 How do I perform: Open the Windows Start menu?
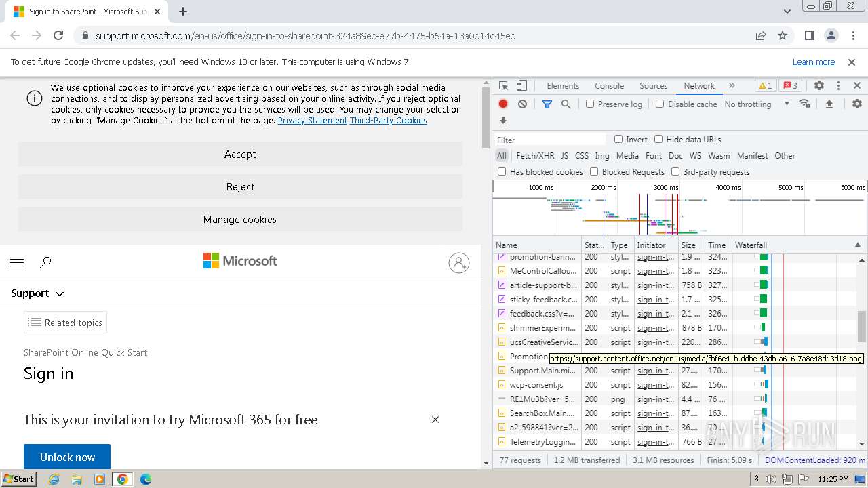pyautogui.click(x=18, y=479)
